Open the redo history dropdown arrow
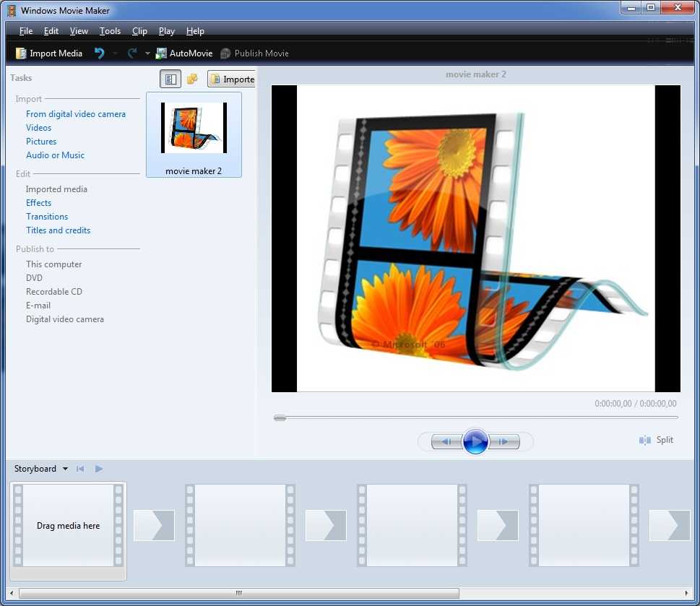 147,53
